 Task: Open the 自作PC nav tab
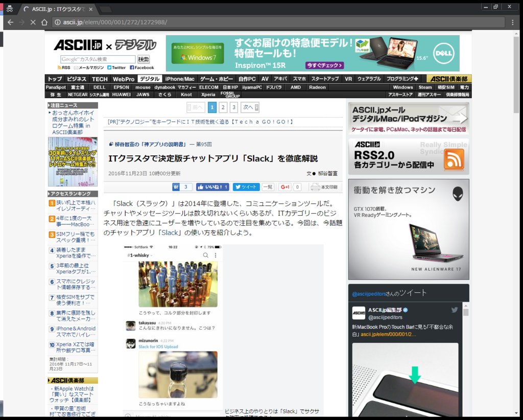tap(247, 79)
